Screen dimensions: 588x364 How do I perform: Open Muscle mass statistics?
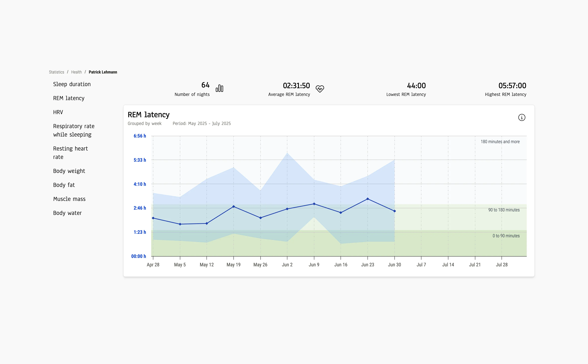(69, 199)
